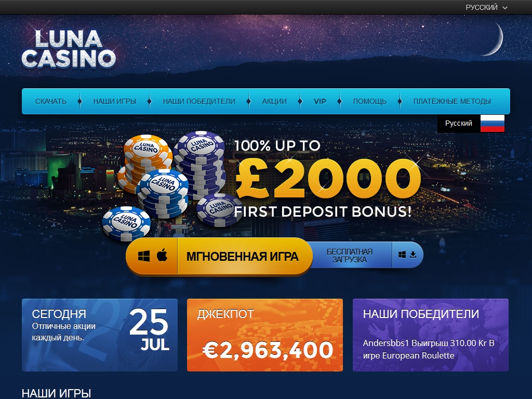Go to the НАШИ ПОБЕДИТЕЛИ navigation item
The image size is (532, 399).
[x=199, y=101]
